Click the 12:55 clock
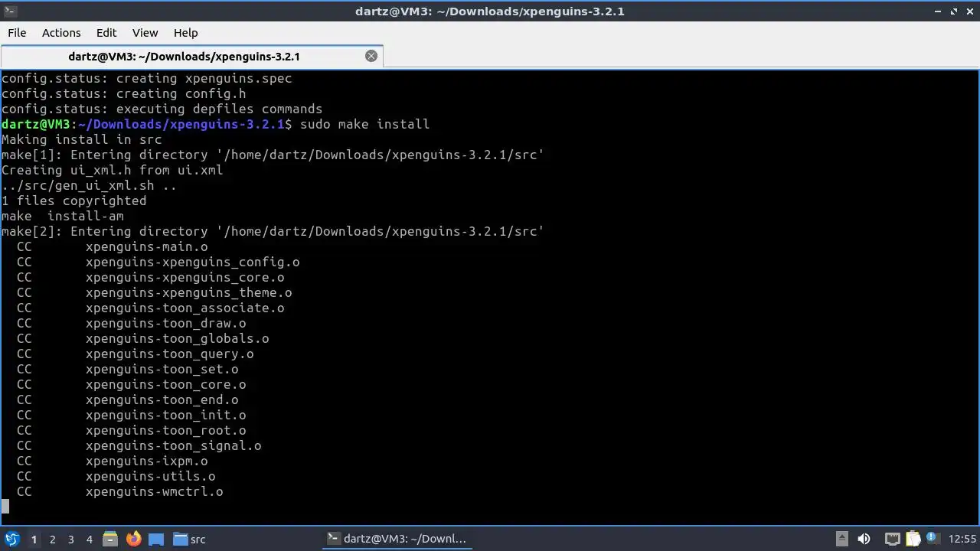The width and height of the screenshot is (980, 551). (962, 539)
